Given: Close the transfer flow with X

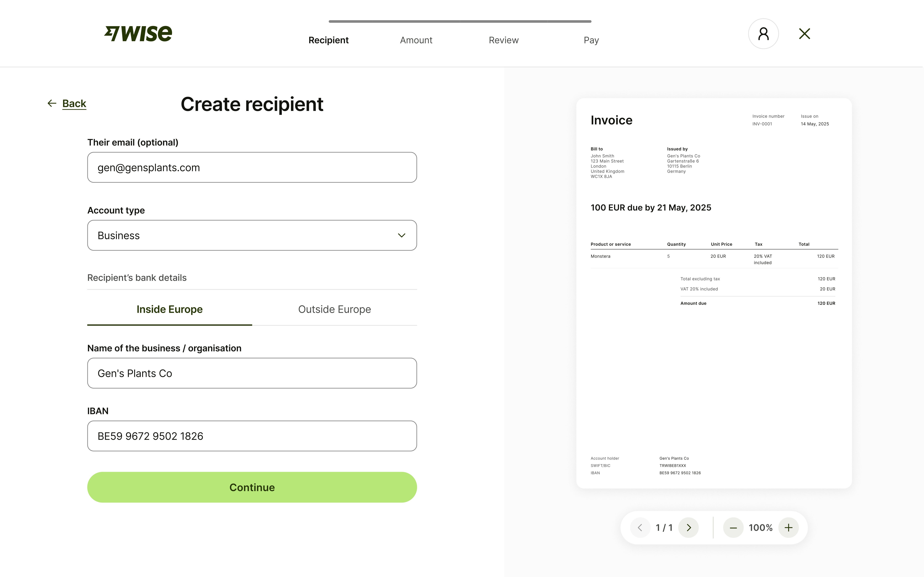Looking at the screenshot, I should click(x=804, y=34).
